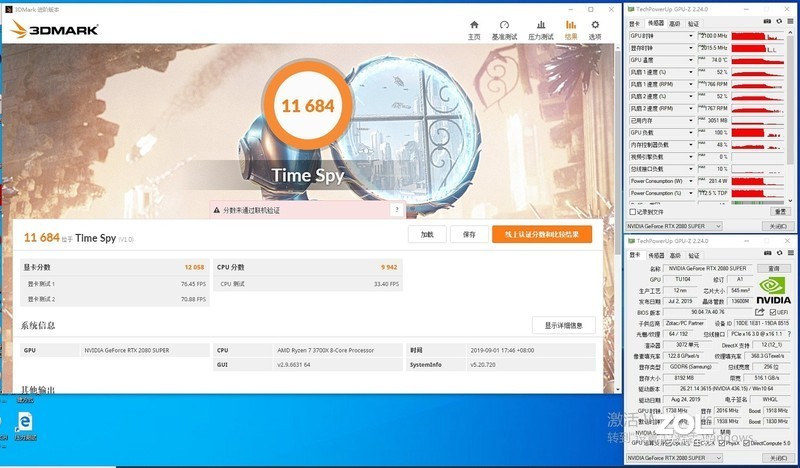The height and width of the screenshot is (468, 800).
Task: Open the 3DMark Home (主页) page
Action: click(x=474, y=30)
